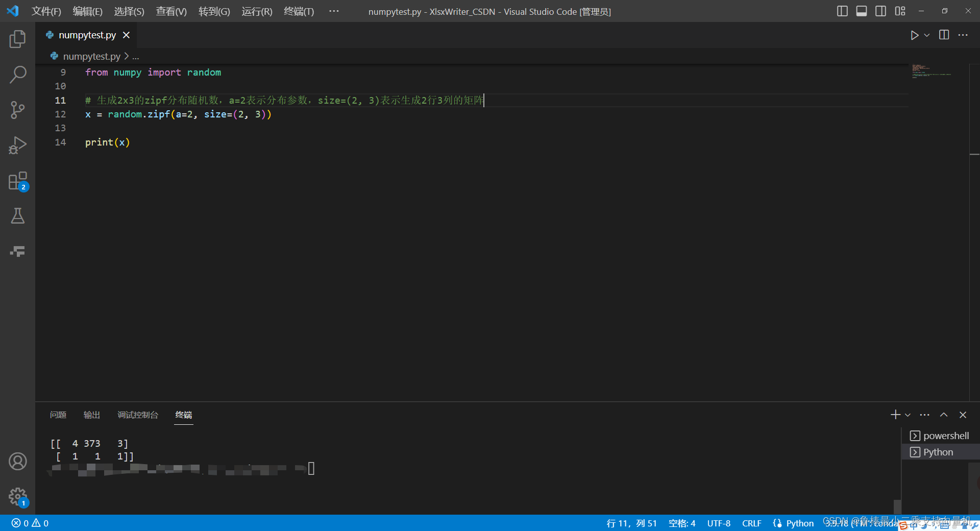Open the Accounts menu
Image resolution: width=980 pixels, height=531 pixels.
click(17, 462)
